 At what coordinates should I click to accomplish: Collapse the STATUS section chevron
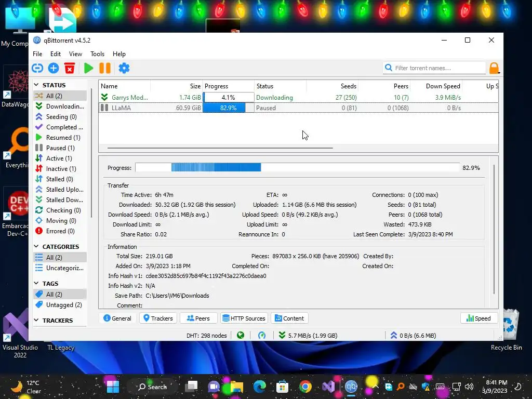[36, 85]
